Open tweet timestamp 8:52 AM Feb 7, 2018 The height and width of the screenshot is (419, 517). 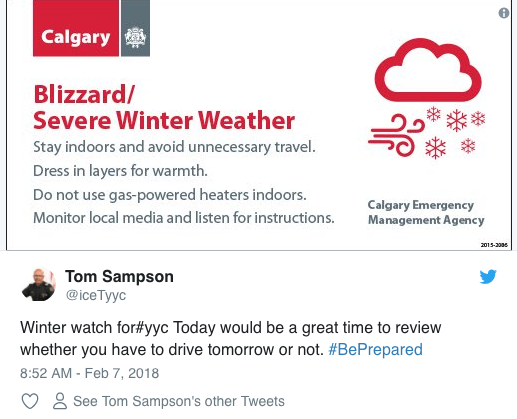pyautogui.click(x=89, y=373)
